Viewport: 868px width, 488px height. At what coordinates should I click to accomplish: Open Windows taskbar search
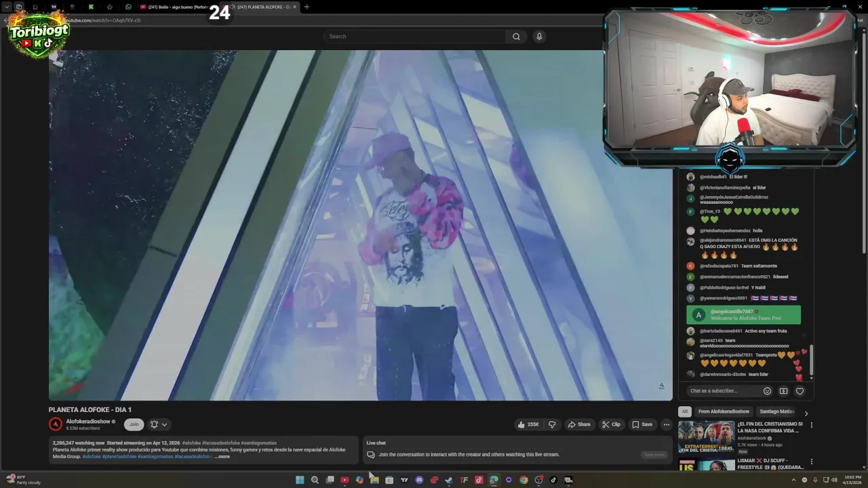(x=315, y=480)
